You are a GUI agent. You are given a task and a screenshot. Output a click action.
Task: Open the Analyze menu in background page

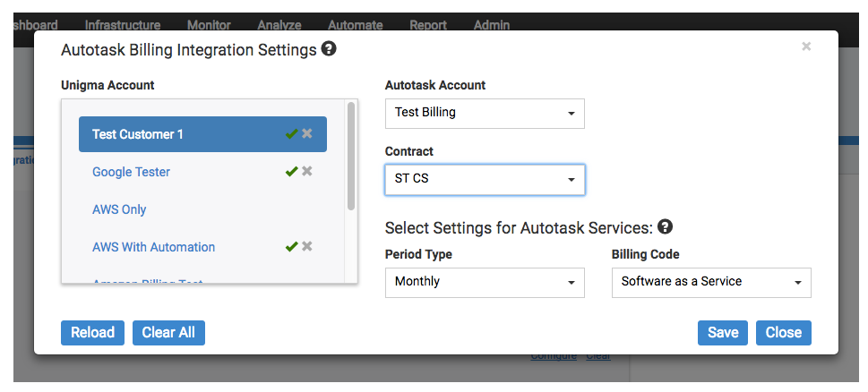coord(279,25)
